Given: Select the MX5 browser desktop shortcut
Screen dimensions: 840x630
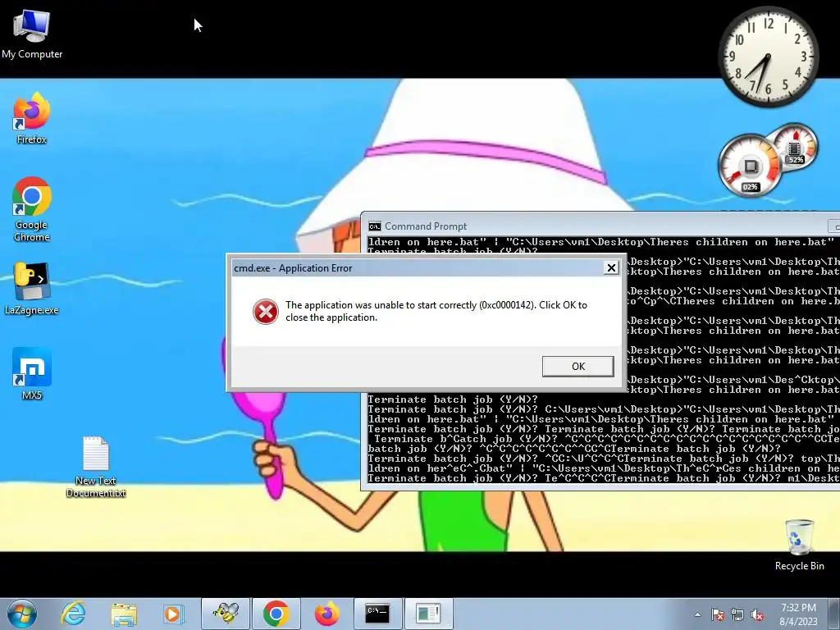Looking at the screenshot, I should point(32,374).
